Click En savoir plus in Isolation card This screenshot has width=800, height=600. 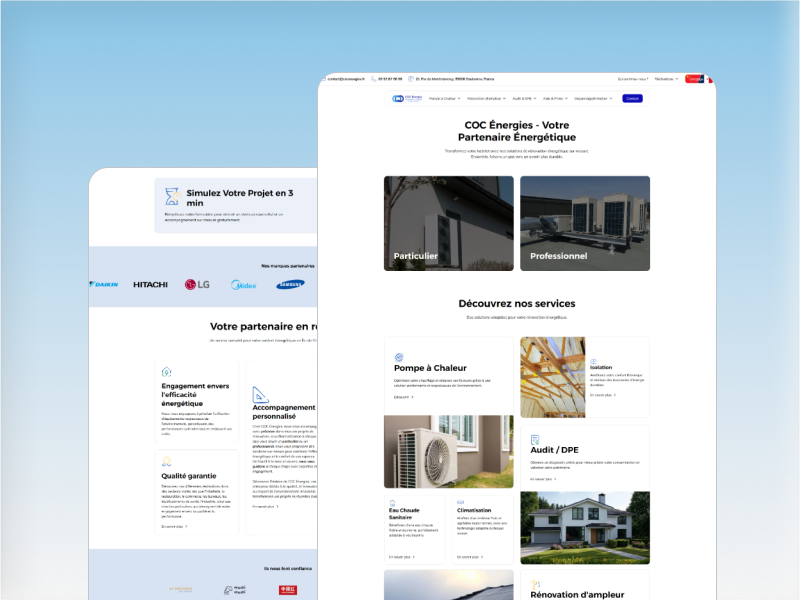pos(603,395)
